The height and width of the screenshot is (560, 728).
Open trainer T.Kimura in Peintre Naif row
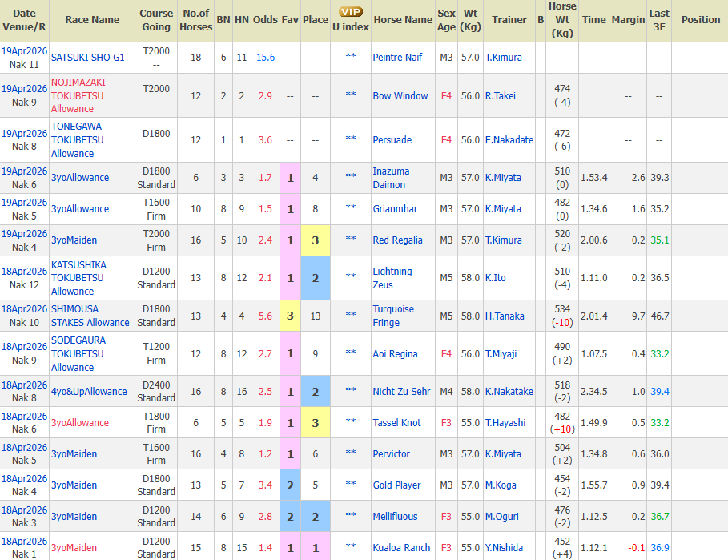point(503,58)
